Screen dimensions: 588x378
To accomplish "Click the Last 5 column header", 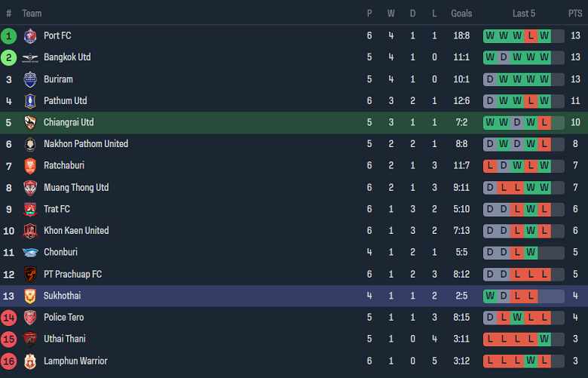I will [524, 14].
